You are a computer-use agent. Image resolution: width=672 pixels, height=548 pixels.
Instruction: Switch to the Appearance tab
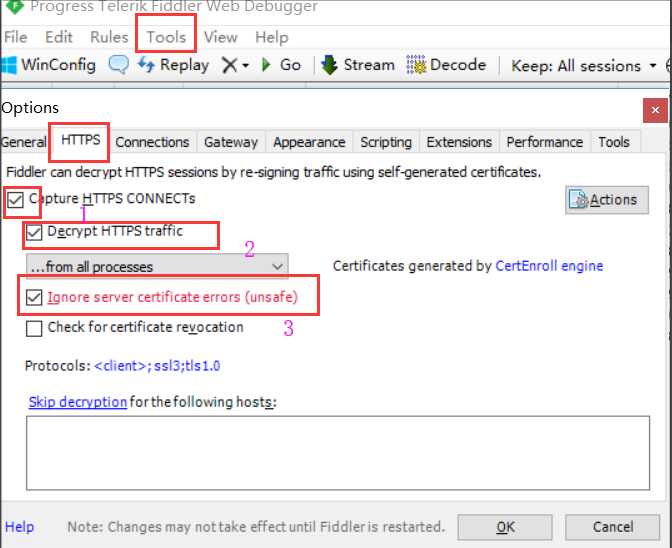point(309,142)
